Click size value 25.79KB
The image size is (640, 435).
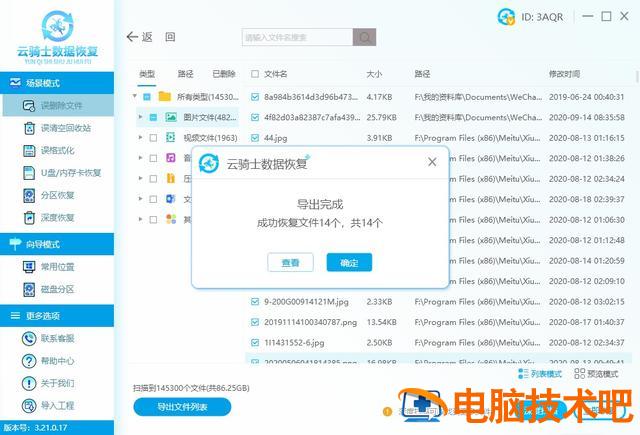381,118
